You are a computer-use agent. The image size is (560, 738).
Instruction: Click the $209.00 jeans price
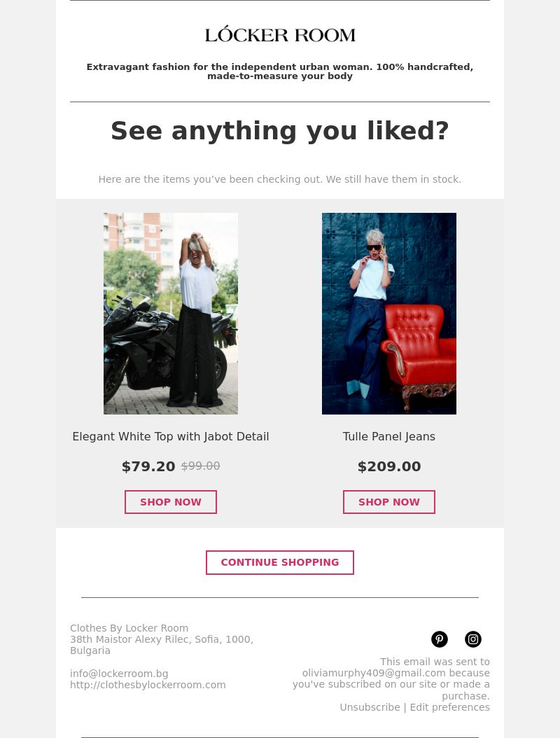(x=388, y=466)
